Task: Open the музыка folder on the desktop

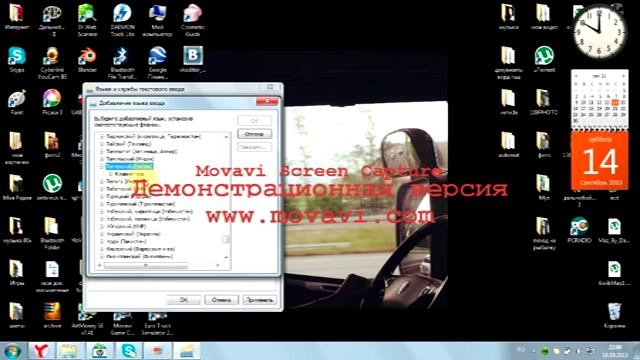Action: pyautogui.click(x=509, y=17)
